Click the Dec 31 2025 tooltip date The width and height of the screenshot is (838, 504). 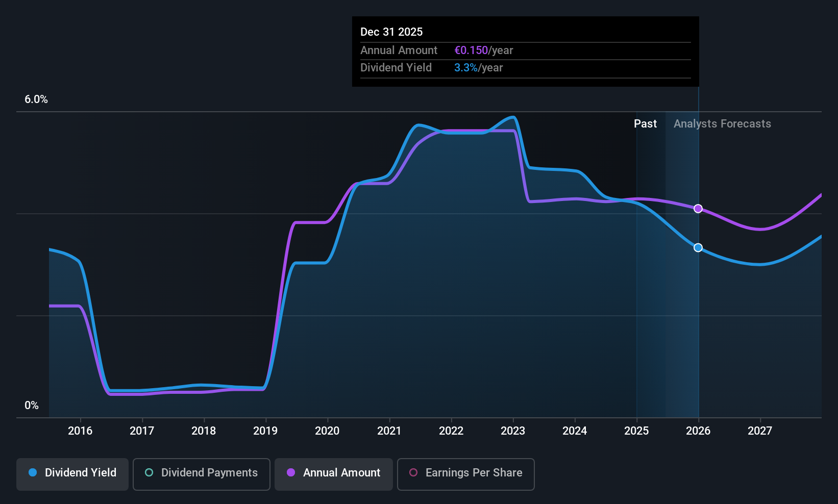click(x=391, y=32)
